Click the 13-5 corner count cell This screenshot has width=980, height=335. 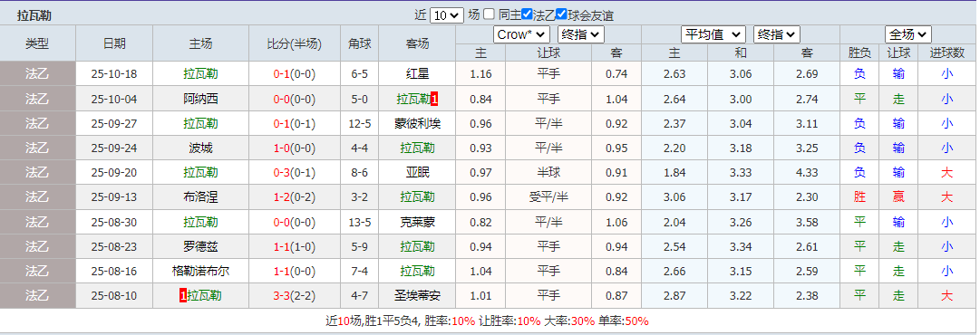pos(359,222)
